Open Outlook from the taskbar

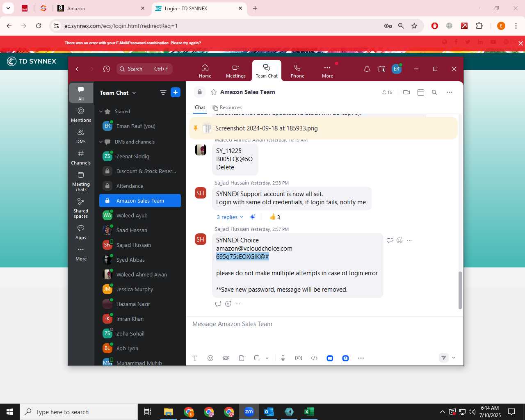[x=269, y=412]
